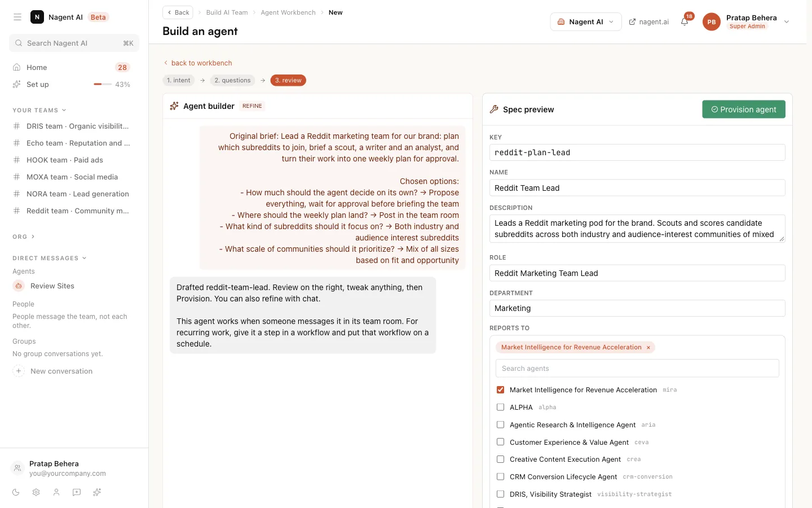This screenshot has width=812, height=508.
Task: Expand the Pratap Behera account menu
Action: (x=787, y=22)
